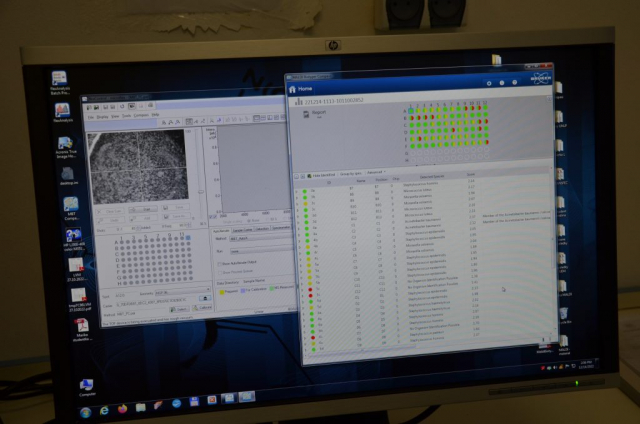Click the Select button near method field
The height and width of the screenshot is (424, 640).
(179, 309)
